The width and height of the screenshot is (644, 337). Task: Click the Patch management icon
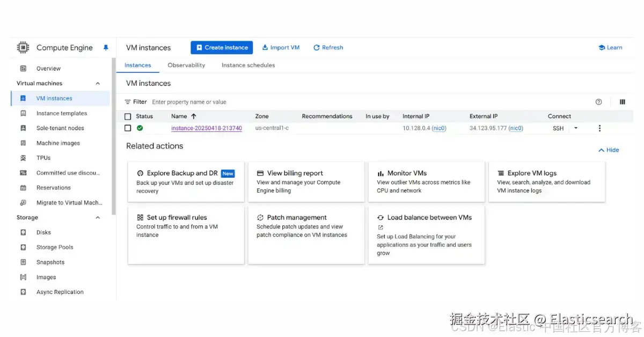[x=260, y=217]
